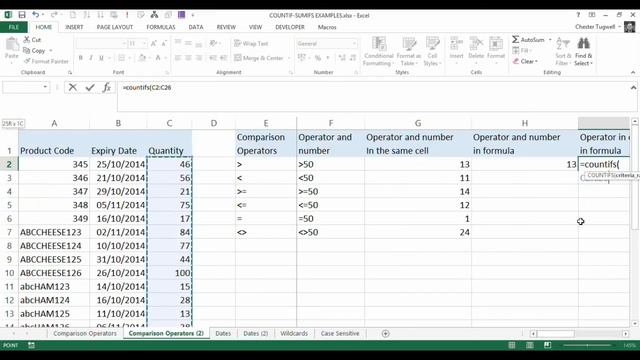The height and width of the screenshot is (360, 640).
Task: Expand the formula bar chevron
Action: pyautogui.click(x=633, y=87)
